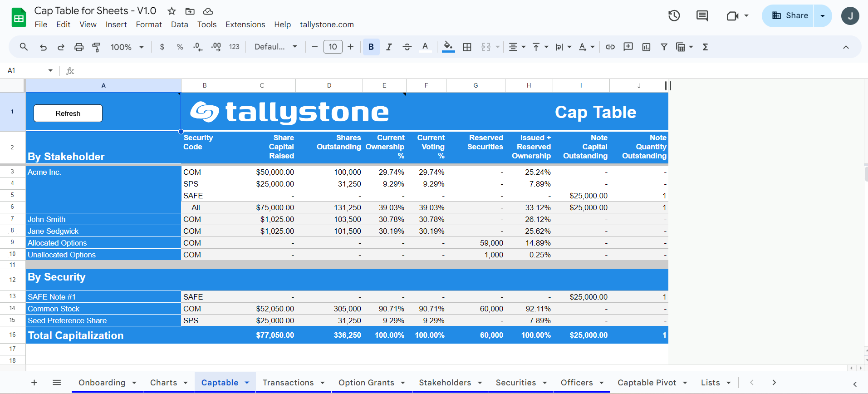868x394 pixels.
Task: Decrease the font size
Action: (314, 47)
